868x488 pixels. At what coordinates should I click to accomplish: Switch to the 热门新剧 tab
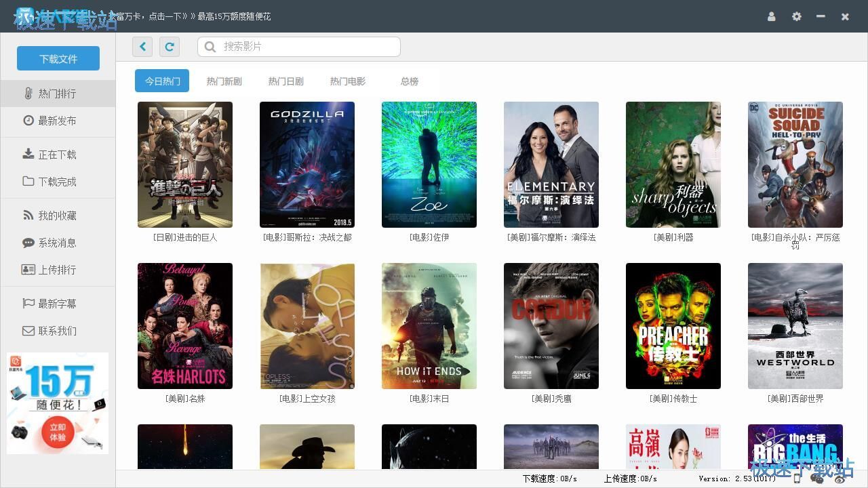click(224, 81)
